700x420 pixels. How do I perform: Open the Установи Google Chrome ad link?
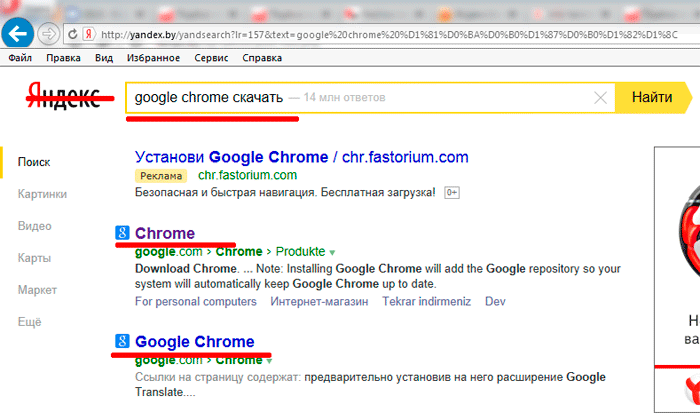[302, 157]
